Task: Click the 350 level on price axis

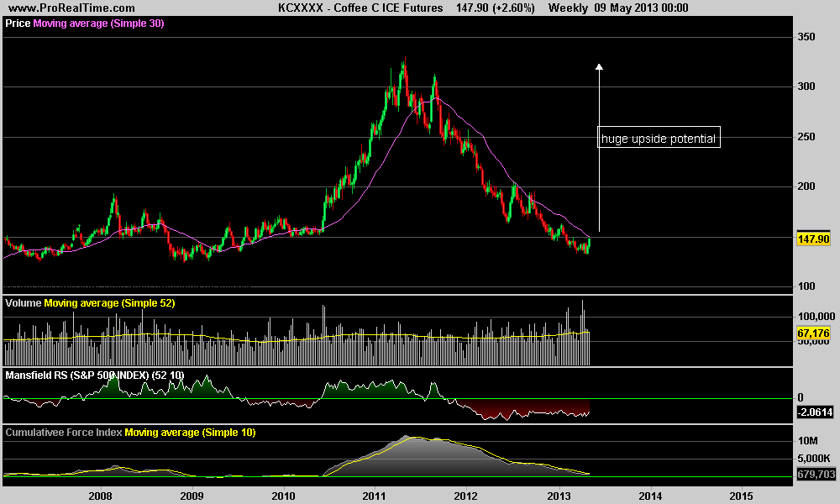Action: pos(806,38)
